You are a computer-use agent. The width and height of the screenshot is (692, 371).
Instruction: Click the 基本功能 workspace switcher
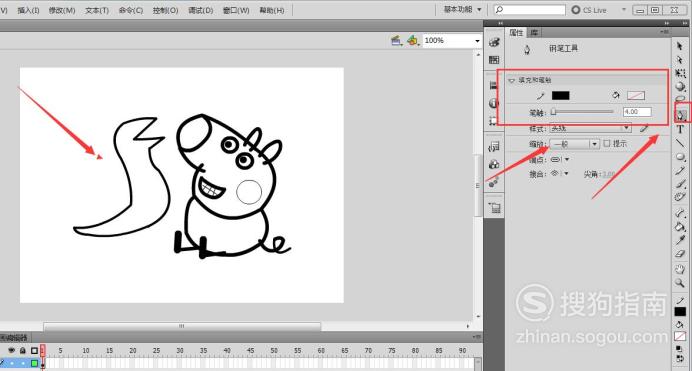click(462, 9)
